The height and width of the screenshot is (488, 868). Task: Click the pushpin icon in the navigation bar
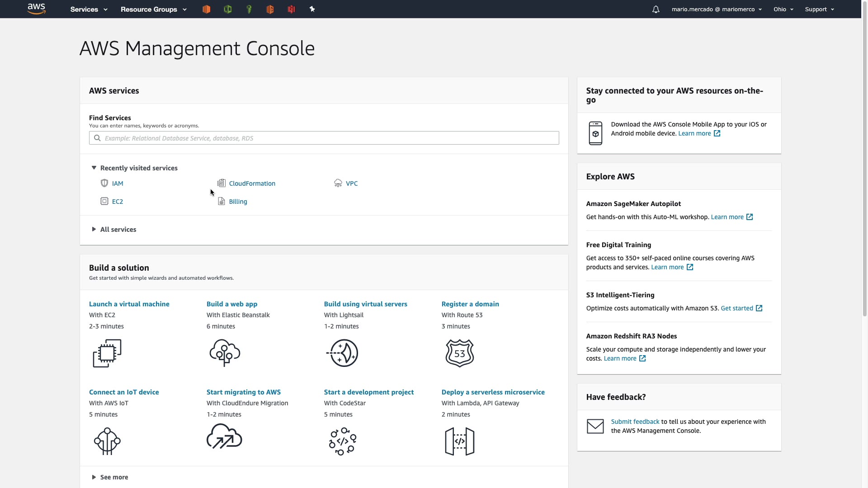(312, 9)
